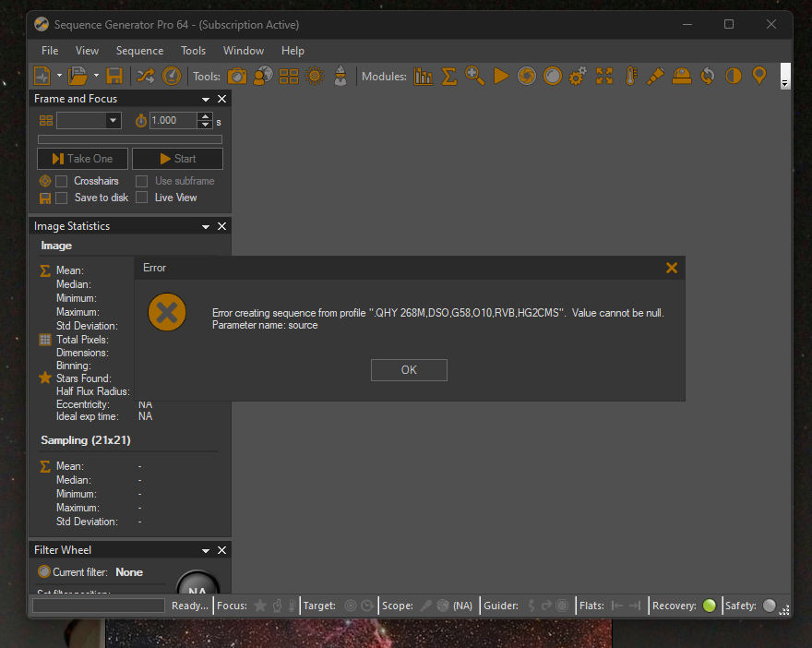Open the Frame and Focus binning combo box
The width and height of the screenshot is (812, 648).
[x=89, y=121]
